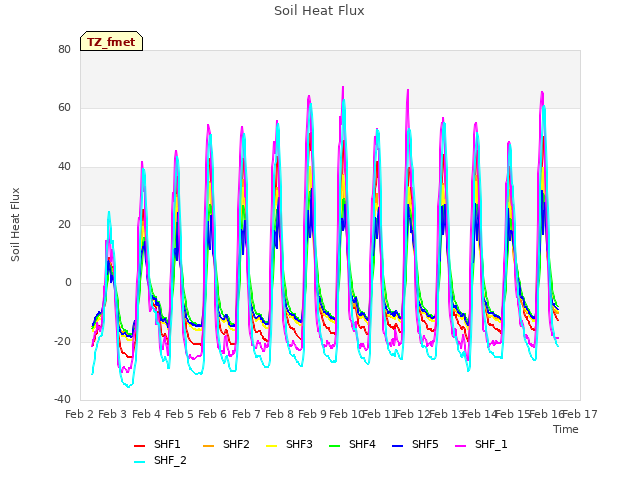The width and height of the screenshot is (640, 480).
Task: Click the 0 y-axis tick label
Action: tap(68, 282)
